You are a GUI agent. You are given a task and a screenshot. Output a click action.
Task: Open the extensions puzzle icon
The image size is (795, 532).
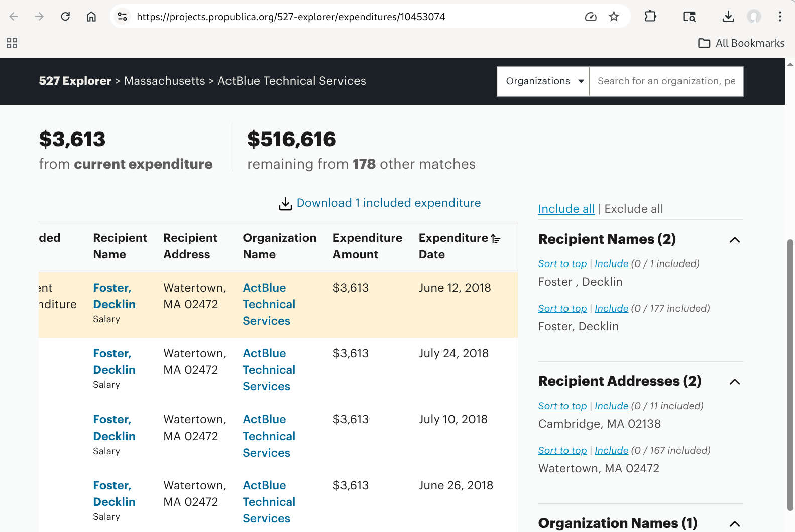pos(650,17)
